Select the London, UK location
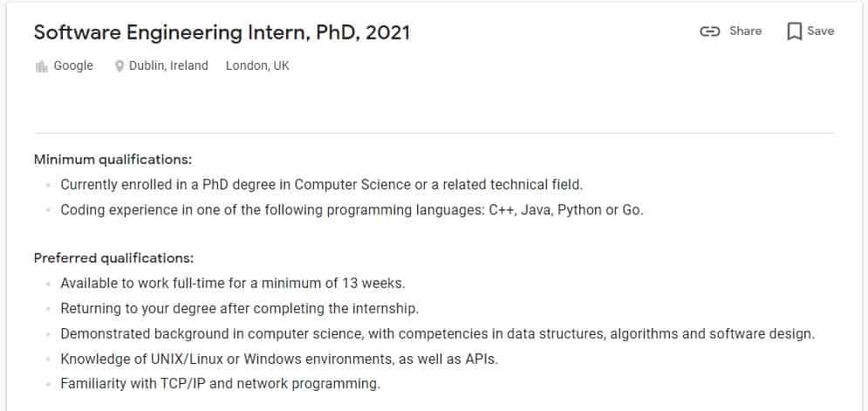 click(257, 66)
